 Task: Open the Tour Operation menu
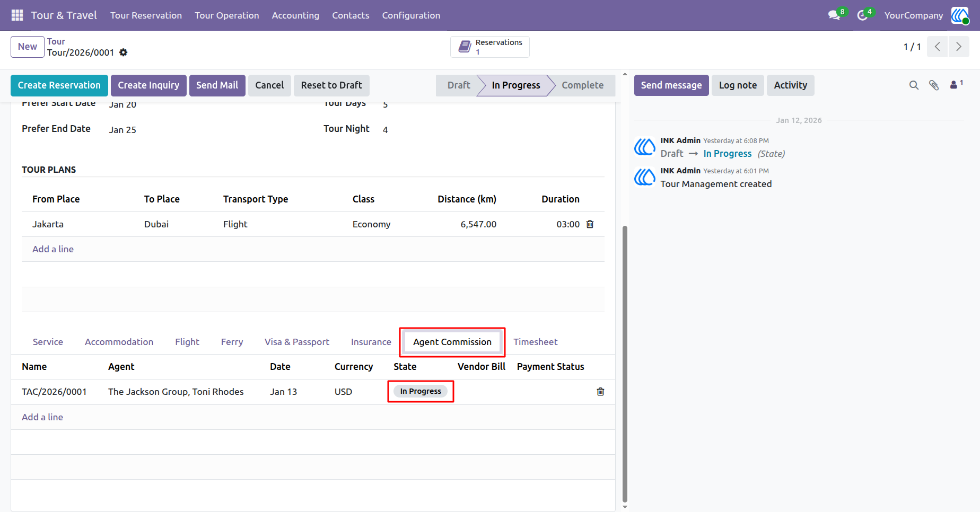[x=227, y=15]
